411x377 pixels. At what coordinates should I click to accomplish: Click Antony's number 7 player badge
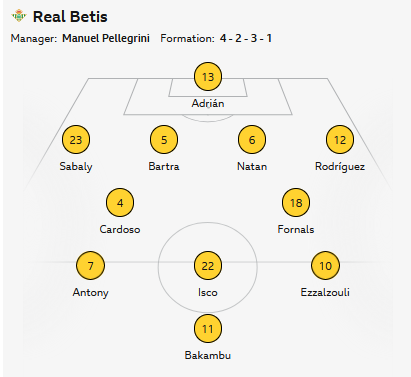(x=90, y=266)
